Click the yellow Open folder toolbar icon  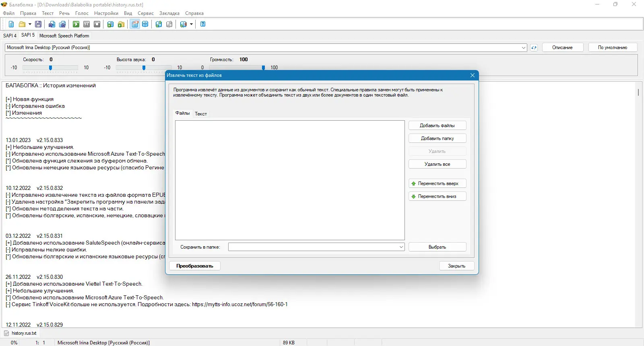22,24
